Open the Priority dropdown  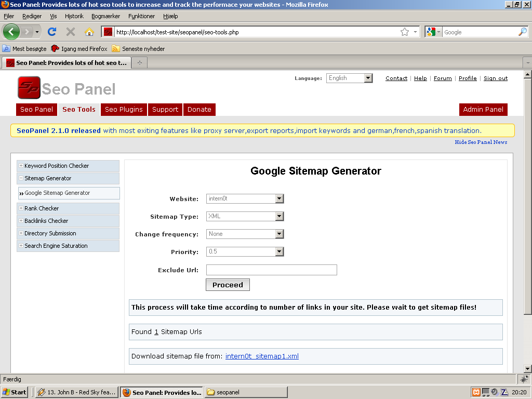(245, 252)
